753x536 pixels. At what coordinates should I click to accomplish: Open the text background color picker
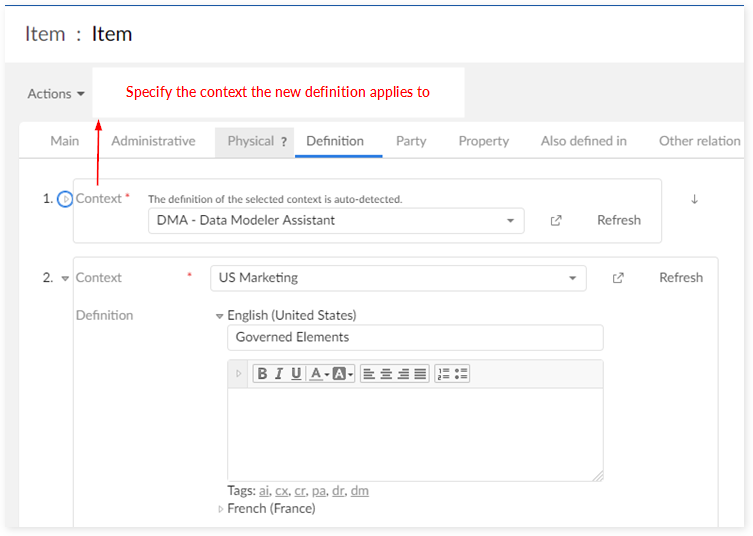(x=342, y=374)
